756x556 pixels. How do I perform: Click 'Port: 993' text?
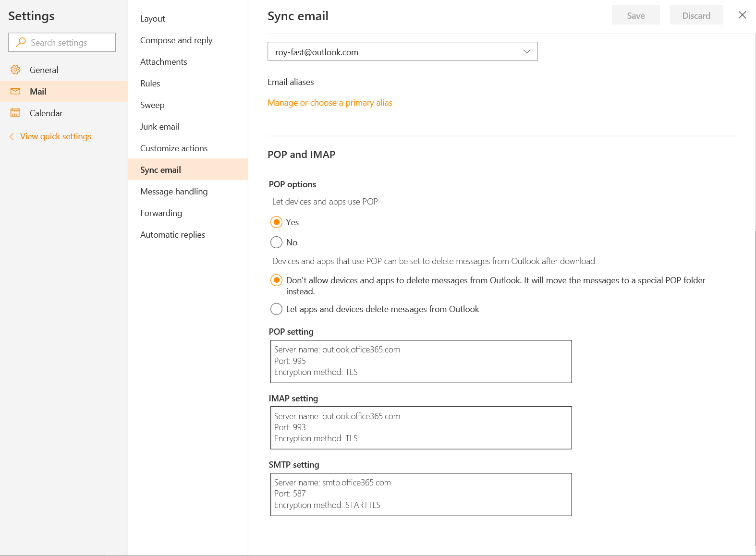pyautogui.click(x=290, y=427)
